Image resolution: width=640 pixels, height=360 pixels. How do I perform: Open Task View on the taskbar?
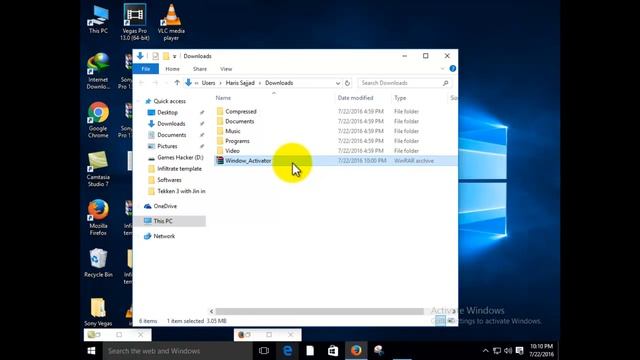click(264, 351)
